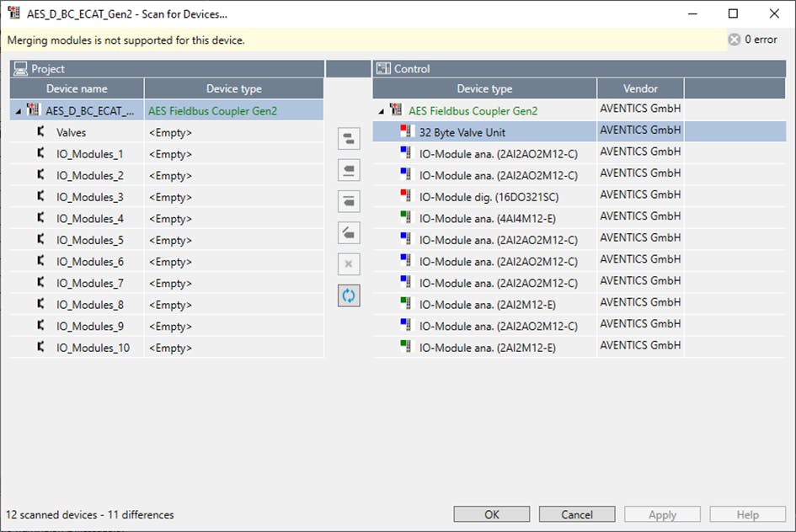The width and height of the screenshot is (796, 532).
Task: Click the '12 scanned devices - 11 differences' status text
Action: [90, 515]
